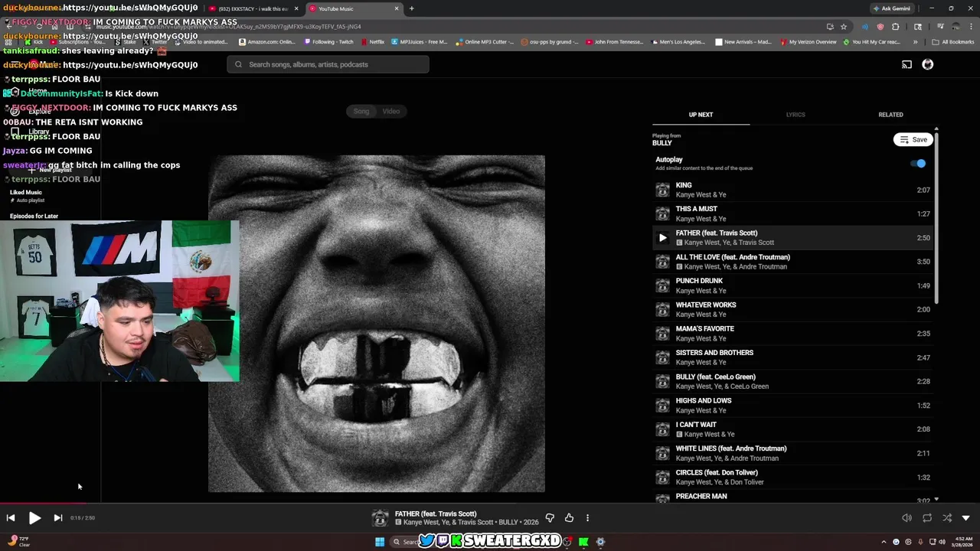The image size is (980, 551).
Task: Switch to the LYRICS tab
Action: click(795, 115)
